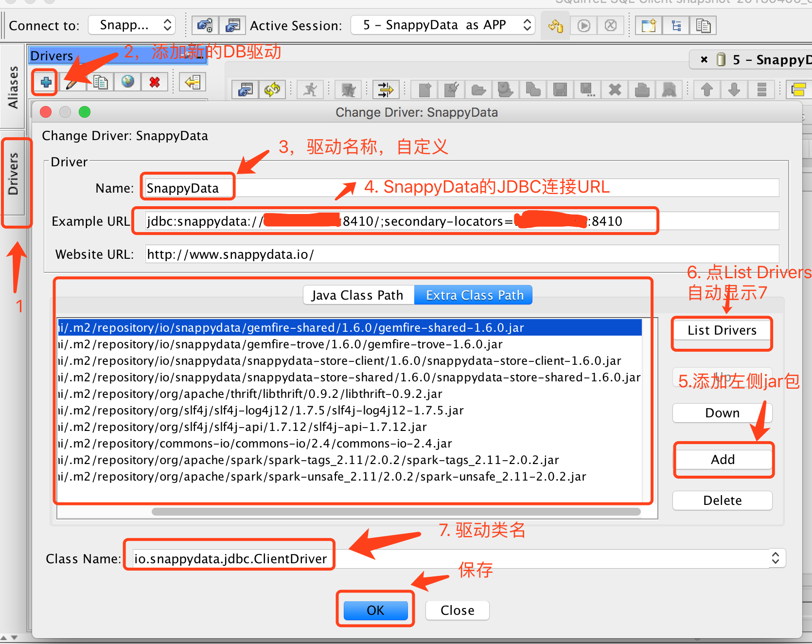Select the gemfire-shared-1.6.0.jar entry

[x=350, y=327]
